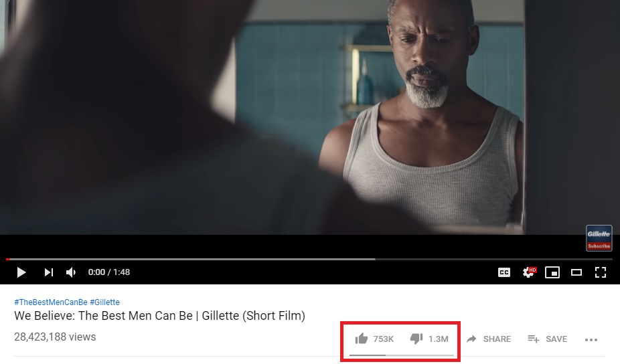The width and height of the screenshot is (620, 364).
Task: Click the Gillette Subscribe watermark
Action: pyautogui.click(x=599, y=238)
